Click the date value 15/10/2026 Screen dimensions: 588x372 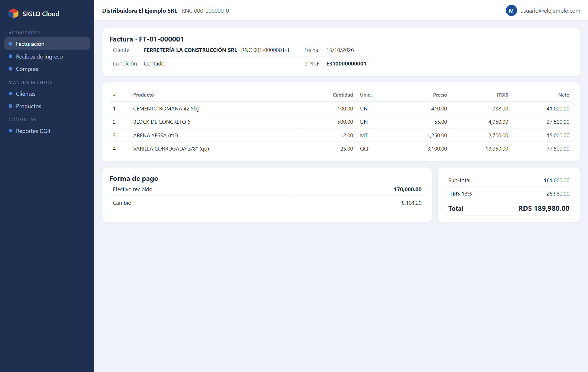pyautogui.click(x=340, y=50)
